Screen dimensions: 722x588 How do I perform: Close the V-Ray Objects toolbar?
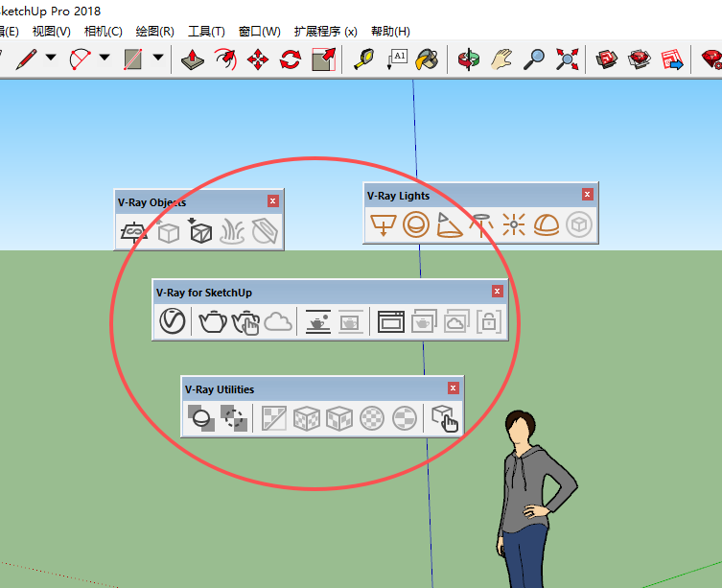pos(272,200)
